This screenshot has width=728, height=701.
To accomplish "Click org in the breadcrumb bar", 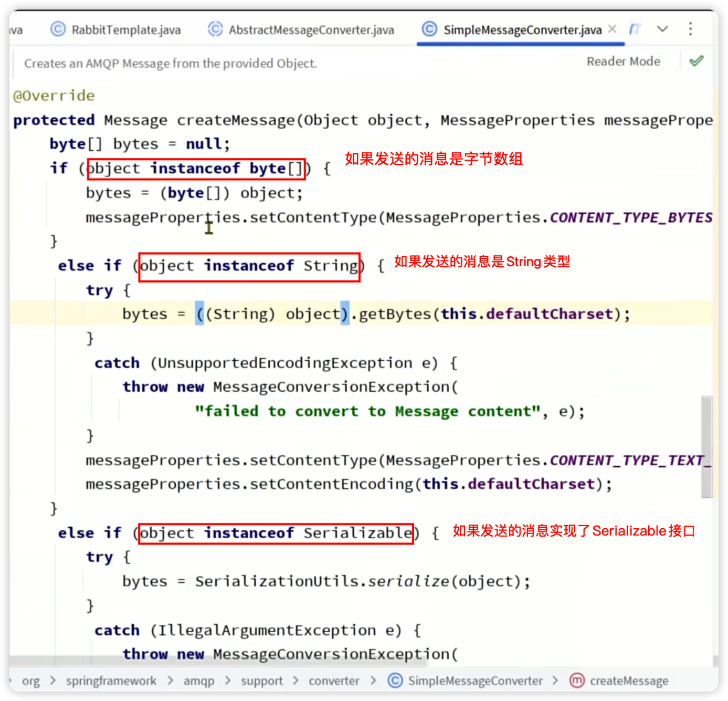I will [31, 681].
